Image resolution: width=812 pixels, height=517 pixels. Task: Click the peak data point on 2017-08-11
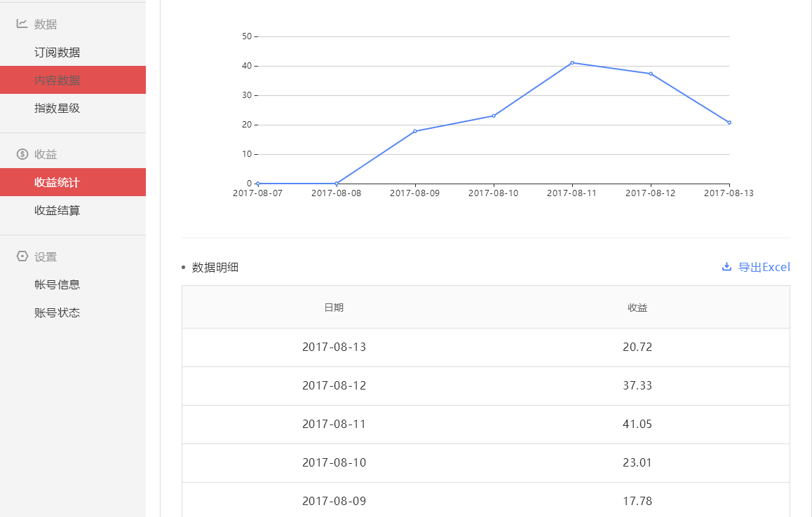[x=571, y=62]
